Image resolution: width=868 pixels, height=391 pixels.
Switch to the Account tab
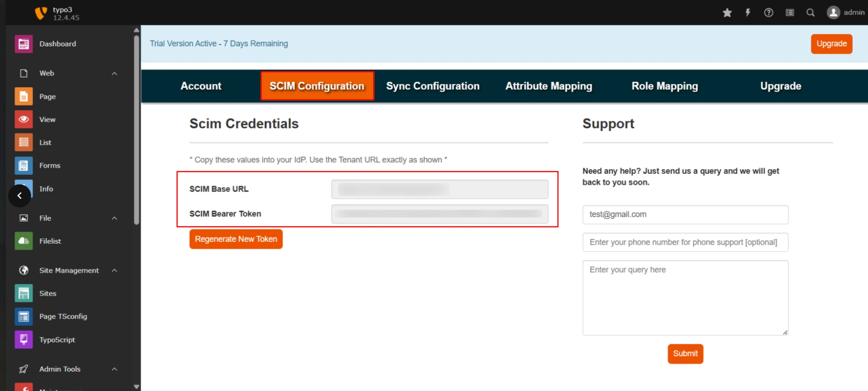tap(201, 86)
